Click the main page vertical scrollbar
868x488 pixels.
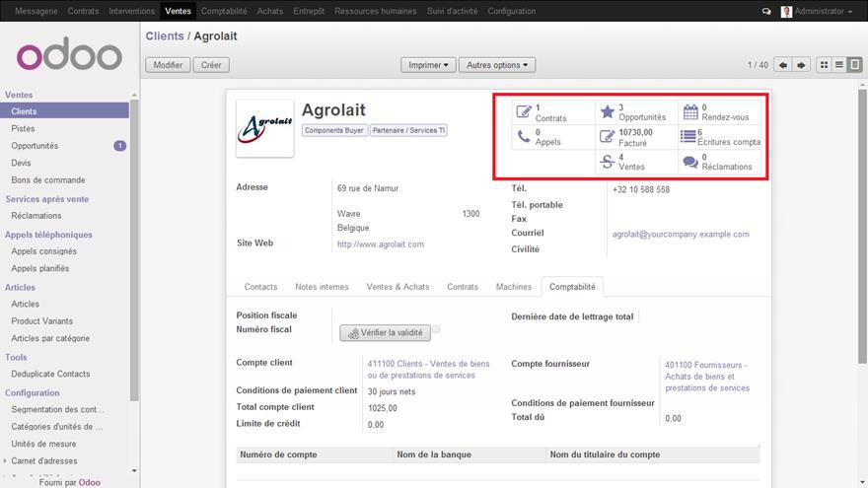coord(862,226)
